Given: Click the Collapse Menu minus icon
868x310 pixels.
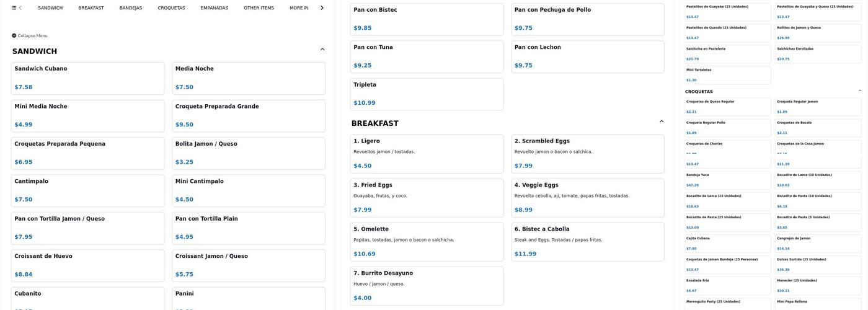Looking at the screenshot, I should (14, 36).
